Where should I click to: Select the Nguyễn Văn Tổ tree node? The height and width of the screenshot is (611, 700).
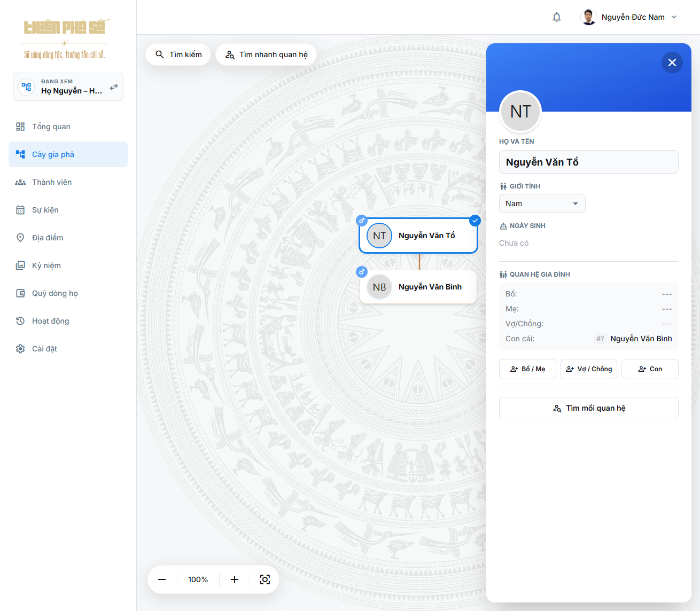pos(418,236)
